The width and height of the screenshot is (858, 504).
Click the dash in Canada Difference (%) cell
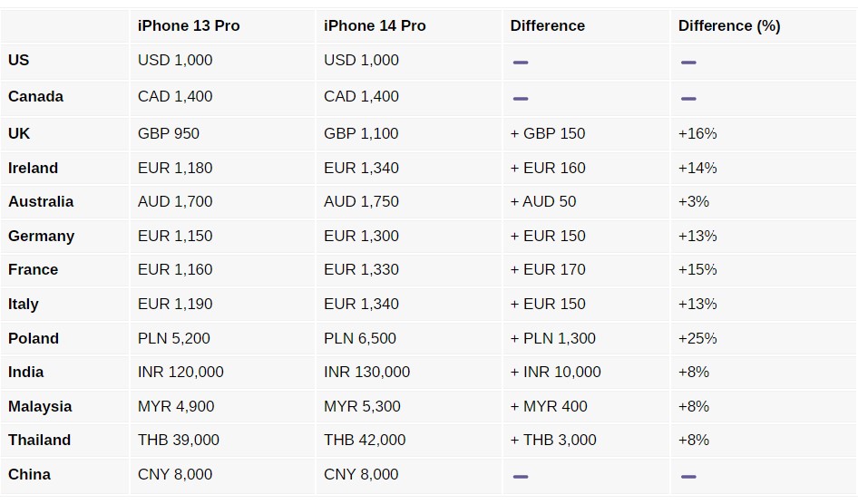point(688,98)
